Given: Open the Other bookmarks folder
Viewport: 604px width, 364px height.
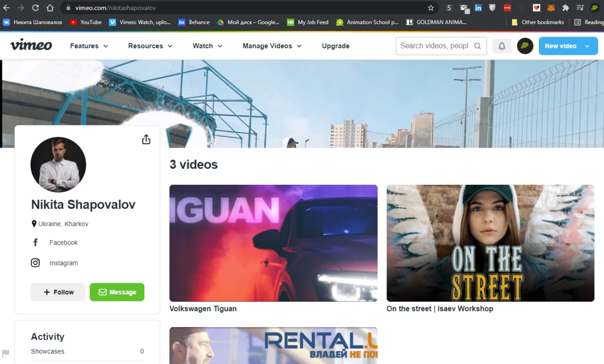Looking at the screenshot, I should point(538,22).
